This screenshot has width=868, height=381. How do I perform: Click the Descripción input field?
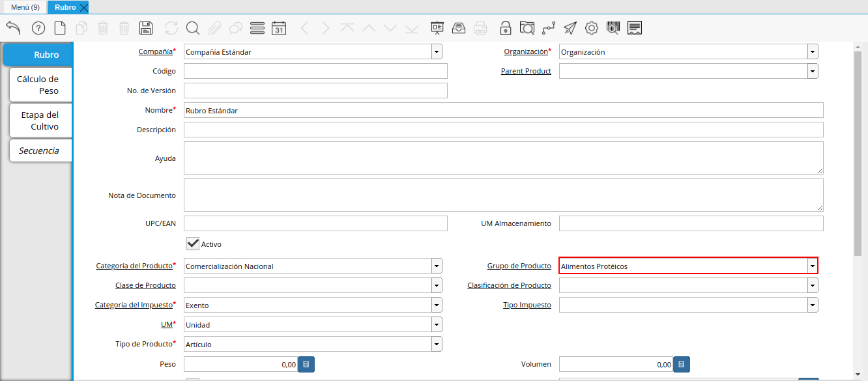[504, 130]
